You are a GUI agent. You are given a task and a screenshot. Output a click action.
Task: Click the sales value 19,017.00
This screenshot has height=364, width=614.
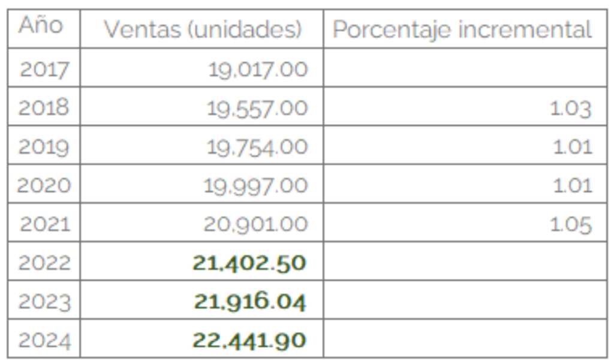[x=258, y=70]
